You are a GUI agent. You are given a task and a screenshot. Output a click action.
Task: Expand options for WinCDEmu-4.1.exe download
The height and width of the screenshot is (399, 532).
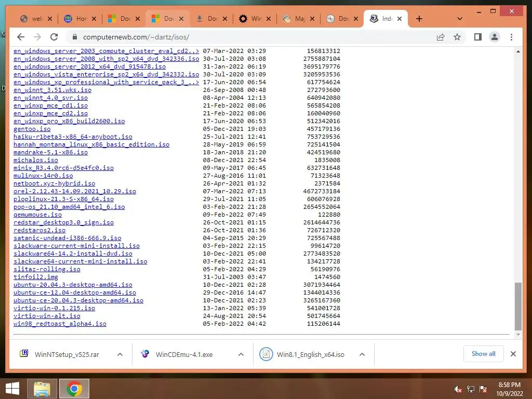[241, 354]
